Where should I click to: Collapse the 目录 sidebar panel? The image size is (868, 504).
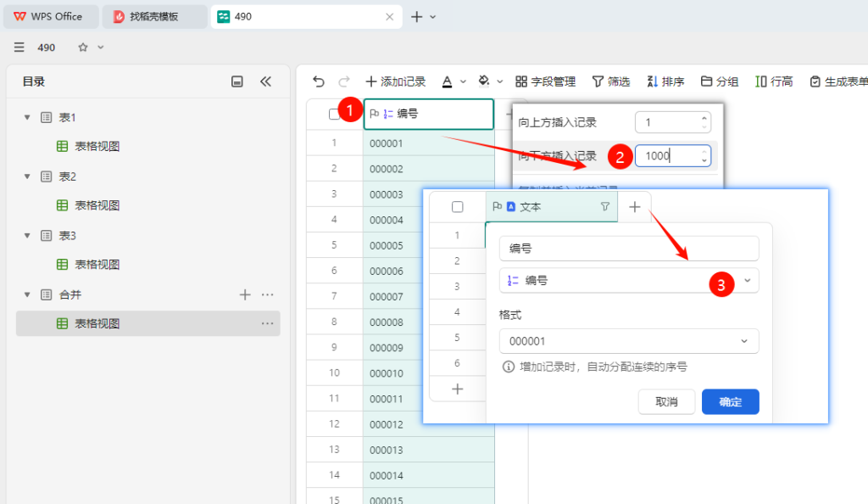click(265, 81)
